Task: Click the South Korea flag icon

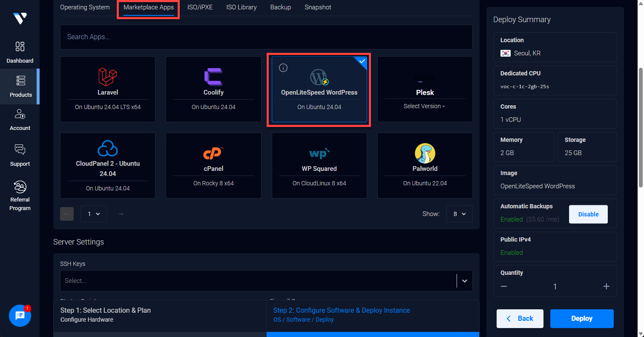Action: coord(506,53)
